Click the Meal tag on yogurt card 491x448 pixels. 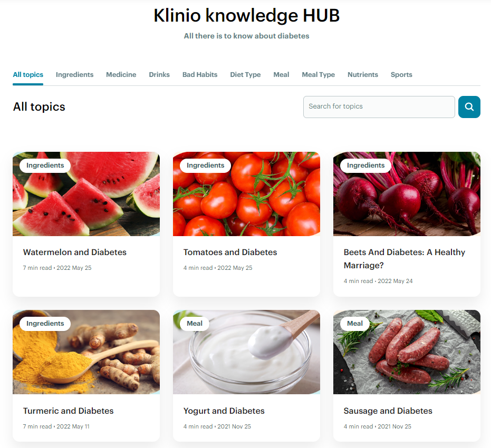195,324
